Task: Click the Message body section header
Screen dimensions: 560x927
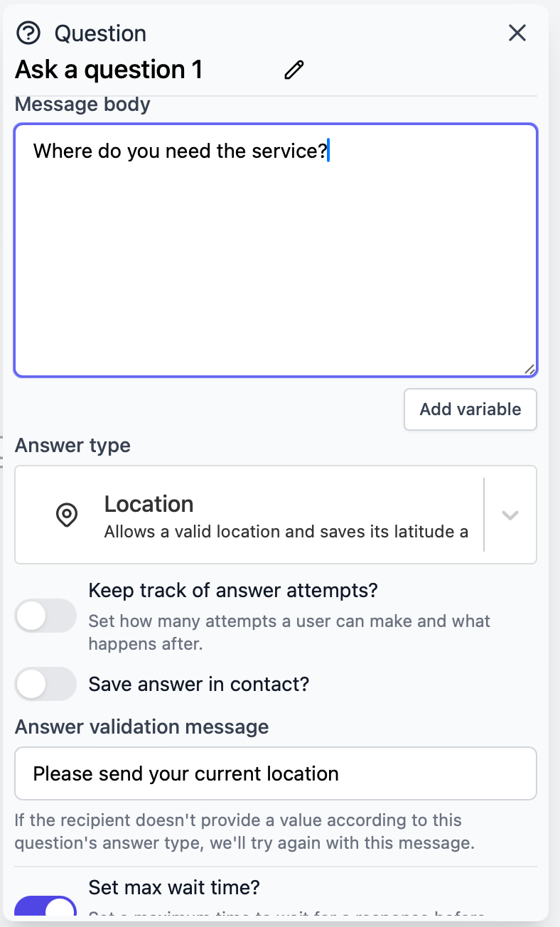Action: click(82, 104)
